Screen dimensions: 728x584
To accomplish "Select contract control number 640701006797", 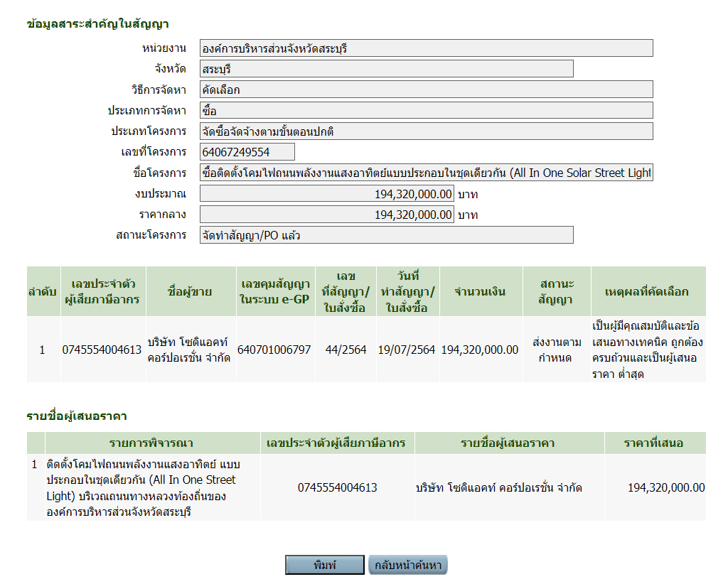I will tap(274, 350).
